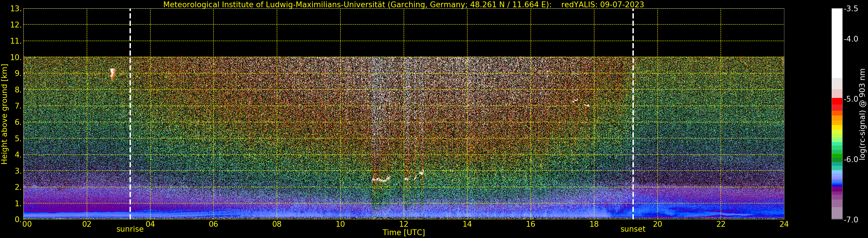Click the sunset dashed line marker
This screenshot has height=238, width=868.
(633, 114)
